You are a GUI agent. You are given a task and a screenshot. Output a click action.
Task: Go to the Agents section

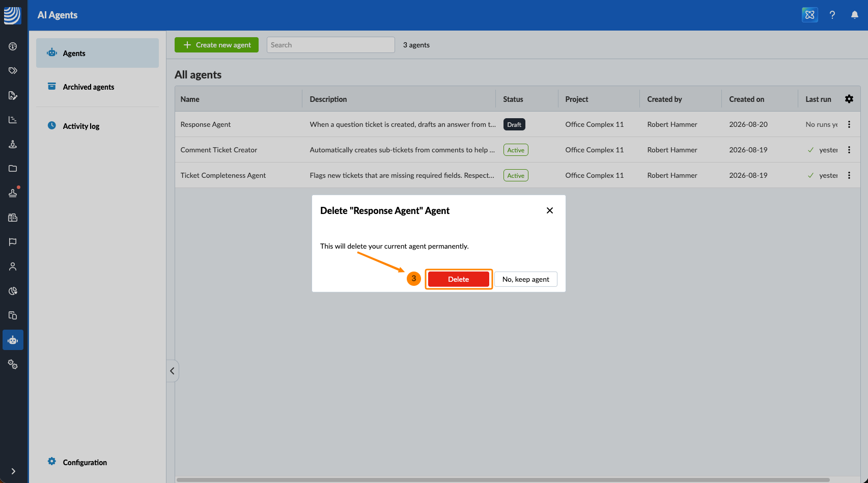97,53
